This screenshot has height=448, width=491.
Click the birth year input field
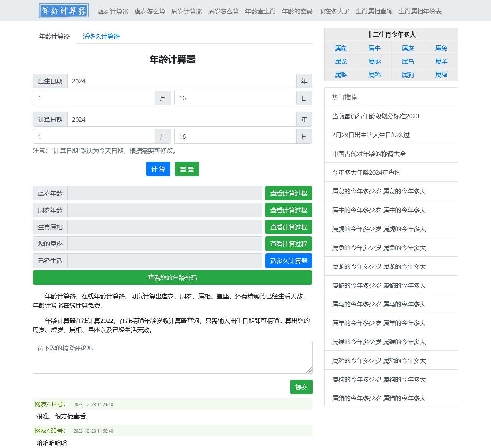181,81
